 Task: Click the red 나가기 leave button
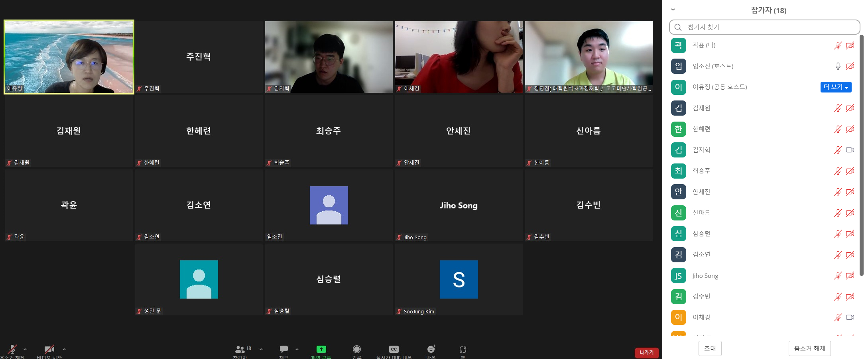646,352
